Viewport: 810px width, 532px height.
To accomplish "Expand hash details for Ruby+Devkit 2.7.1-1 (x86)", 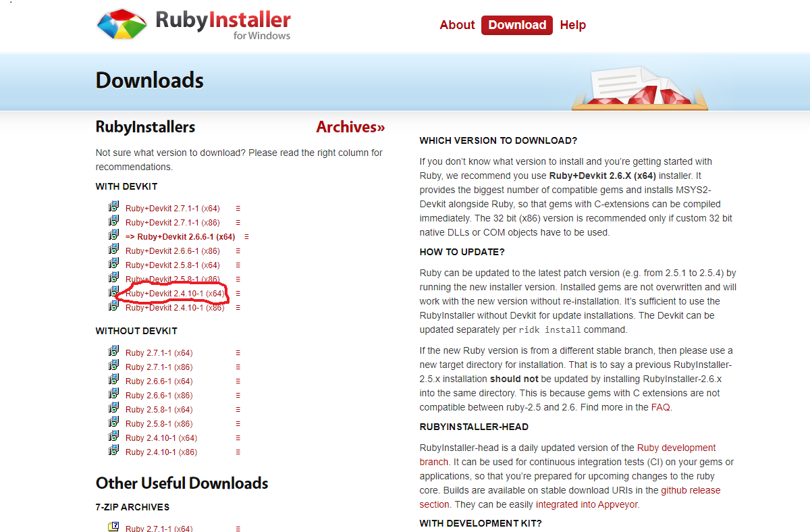I will pyautogui.click(x=238, y=223).
